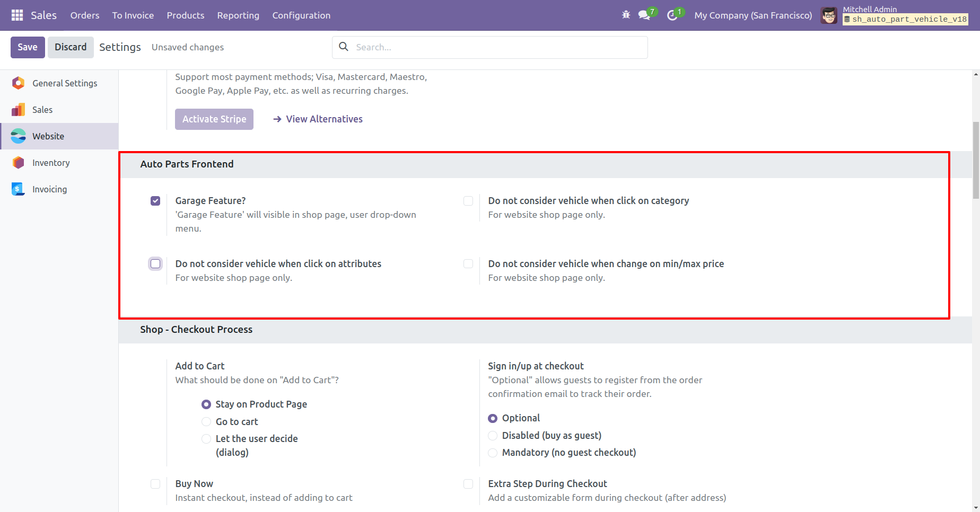Open the Products menu

(x=186, y=15)
